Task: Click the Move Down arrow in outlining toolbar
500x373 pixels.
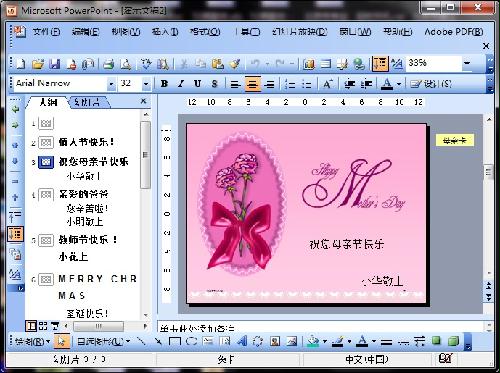Action: tap(15, 161)
